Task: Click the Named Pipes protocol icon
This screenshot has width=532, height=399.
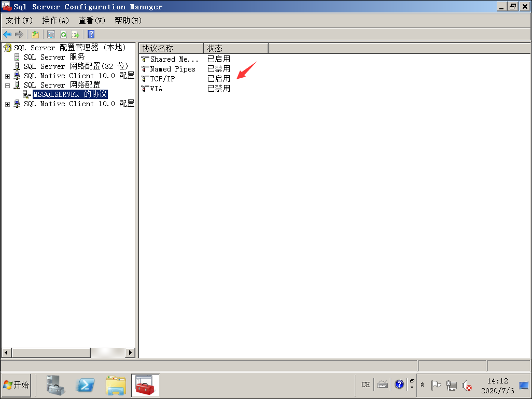Action: (x=145, y=69)
